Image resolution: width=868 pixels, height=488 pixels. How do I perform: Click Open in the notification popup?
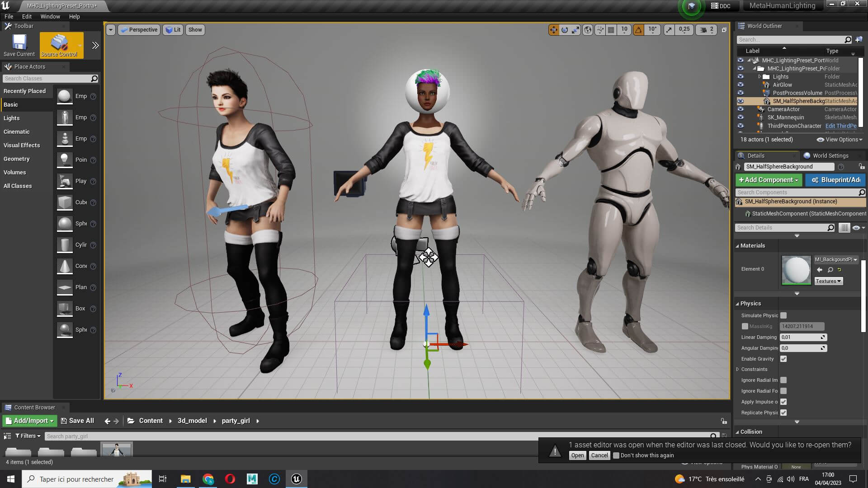(x=577, y=455)
